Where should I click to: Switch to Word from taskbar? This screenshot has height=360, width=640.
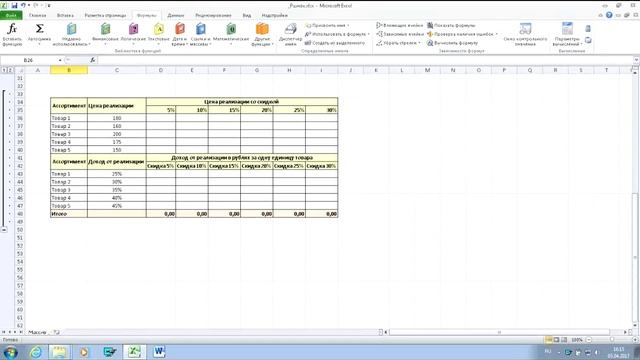(159, 352)
